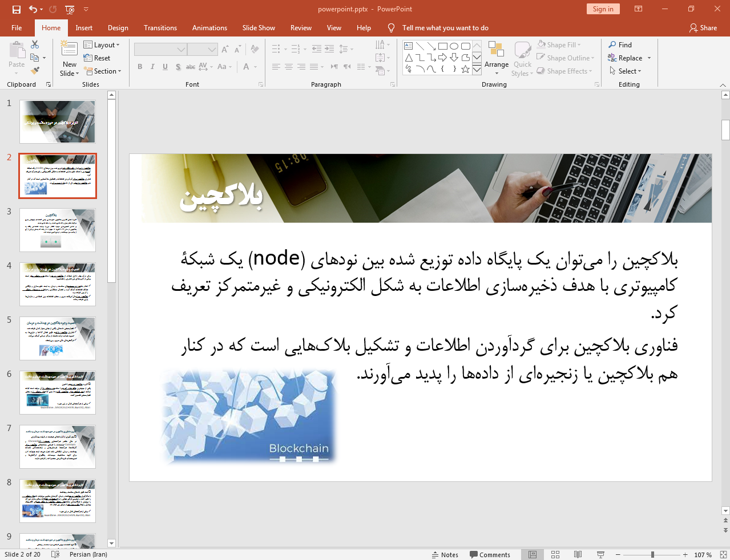Click the Oval shape in shapes gallery
730x560 pixels.
click(454, 46)
